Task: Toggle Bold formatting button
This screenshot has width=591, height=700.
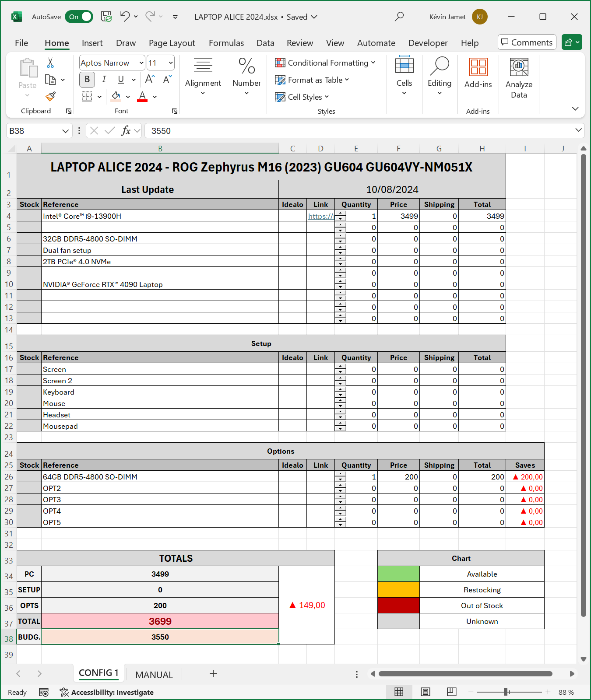Action: pyautogui.click(x=87, y=79)
